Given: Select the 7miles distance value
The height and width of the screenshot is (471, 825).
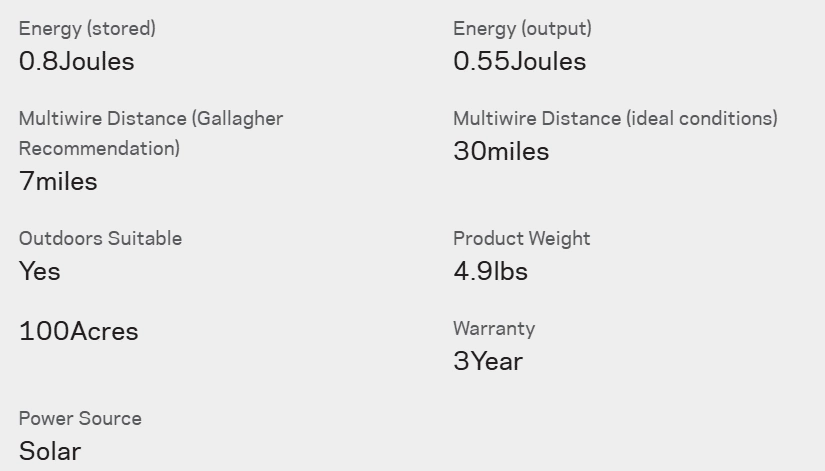Looking at the screenshot, I should click(58, 182).
